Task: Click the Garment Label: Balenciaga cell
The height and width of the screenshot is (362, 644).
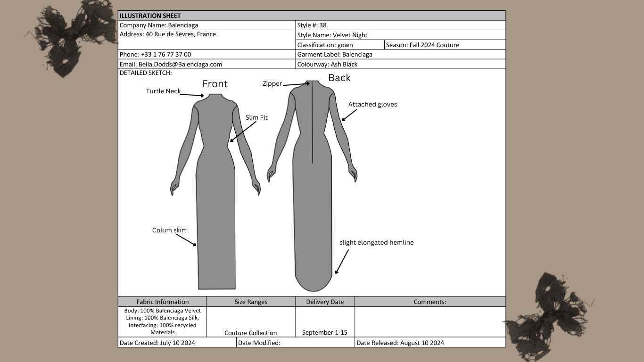Action: pyautogui.click(x=400, y=54)
